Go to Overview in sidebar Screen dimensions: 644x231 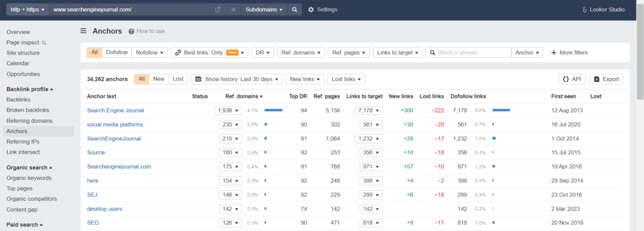[x=18, y=32]
